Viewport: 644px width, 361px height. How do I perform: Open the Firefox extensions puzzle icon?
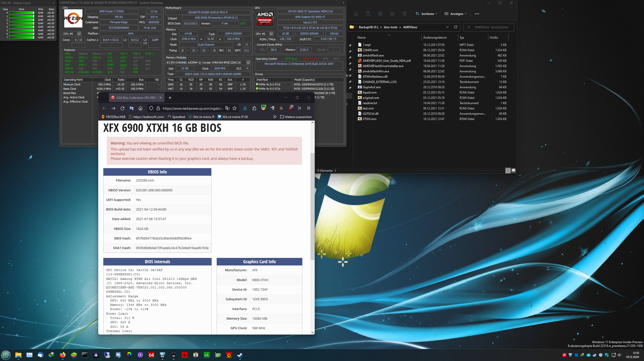point(254,108)
